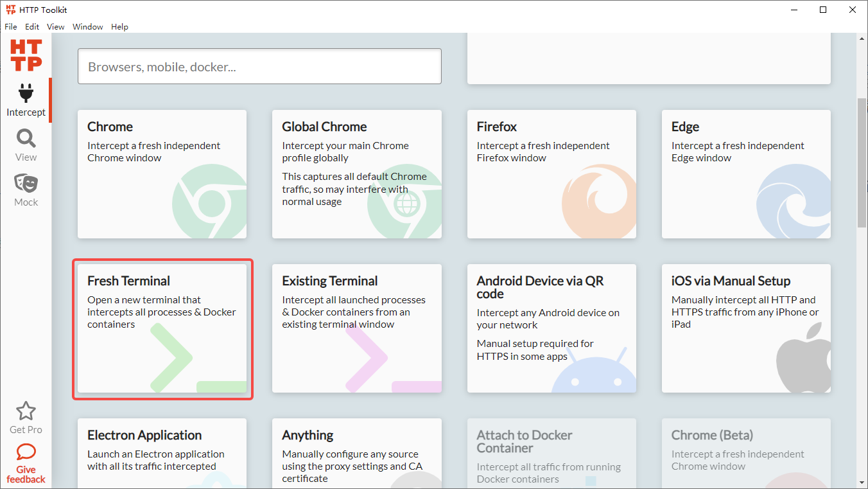The image size is (868, 489).
Task: Open the Mock masks tab
Action: [x=26, y=190]
